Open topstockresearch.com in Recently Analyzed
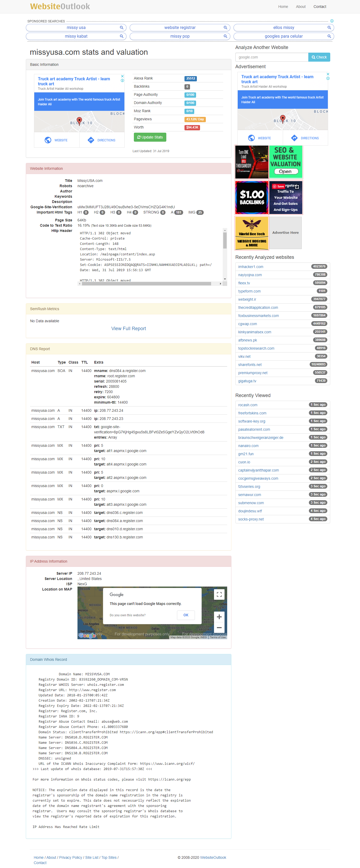The width and height of the screenshot is (360, 868). (256, 349)
